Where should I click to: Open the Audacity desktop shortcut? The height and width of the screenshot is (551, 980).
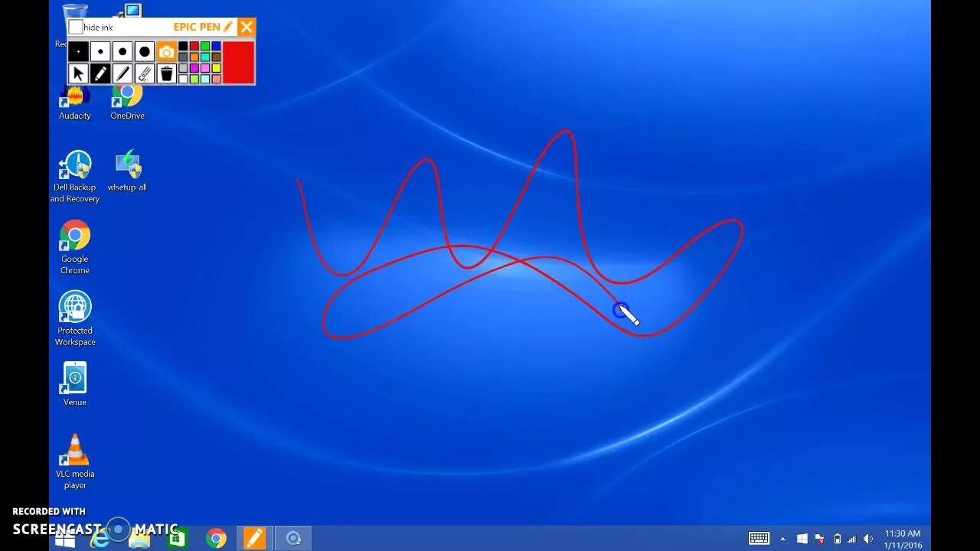point(75,103)
